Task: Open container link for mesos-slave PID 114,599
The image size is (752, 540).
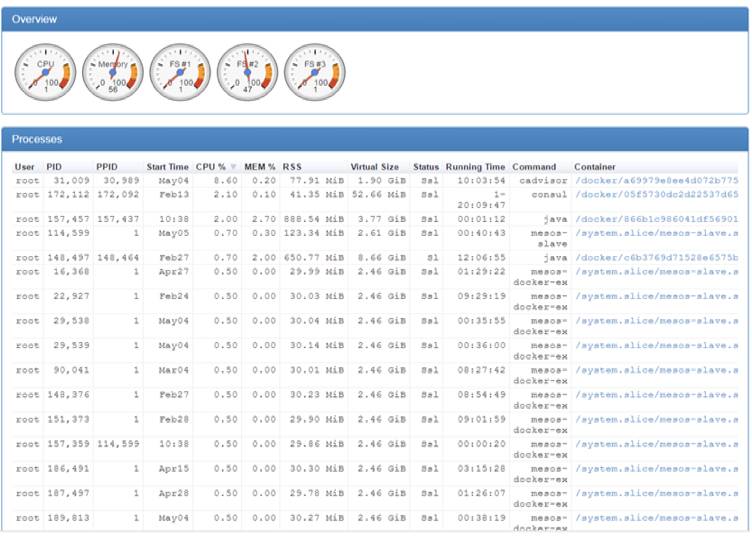Action: pyautogui.click(x=657, y=233)
